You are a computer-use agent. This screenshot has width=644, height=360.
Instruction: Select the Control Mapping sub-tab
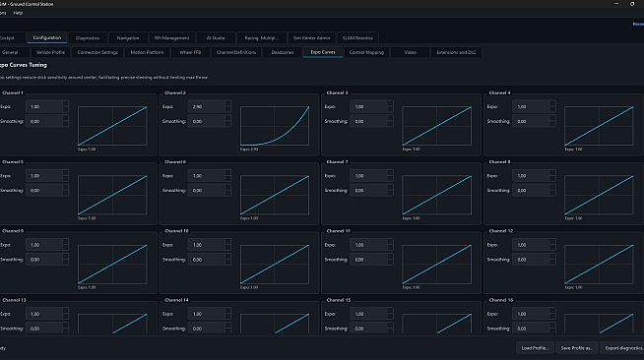(366, 52)
